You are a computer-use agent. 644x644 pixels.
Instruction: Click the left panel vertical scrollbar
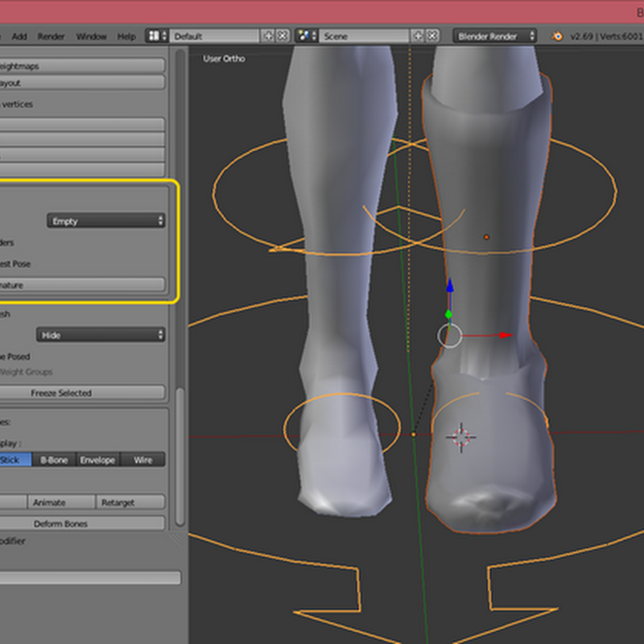point(180,456)
